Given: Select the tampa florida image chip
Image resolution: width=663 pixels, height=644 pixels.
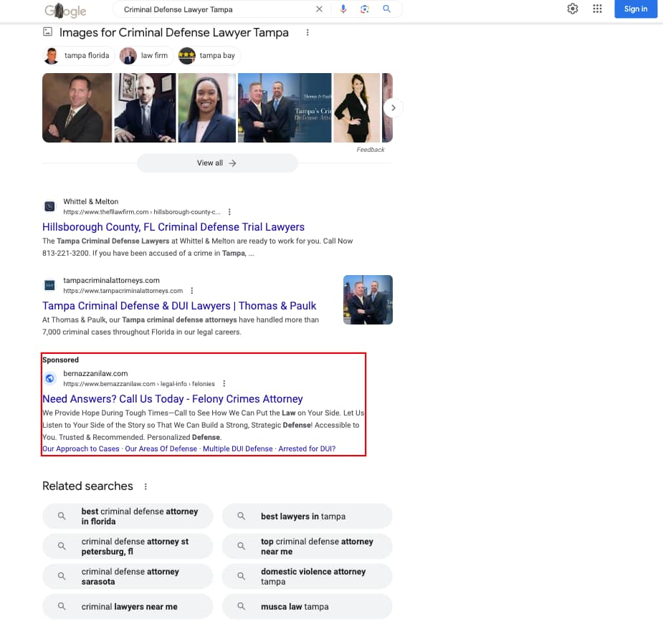Looking at the screenshot, I should [79, 55].
